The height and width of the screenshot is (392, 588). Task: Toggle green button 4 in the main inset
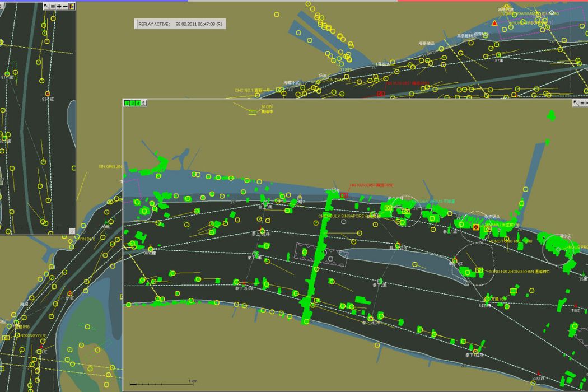[x=138, y=103]
